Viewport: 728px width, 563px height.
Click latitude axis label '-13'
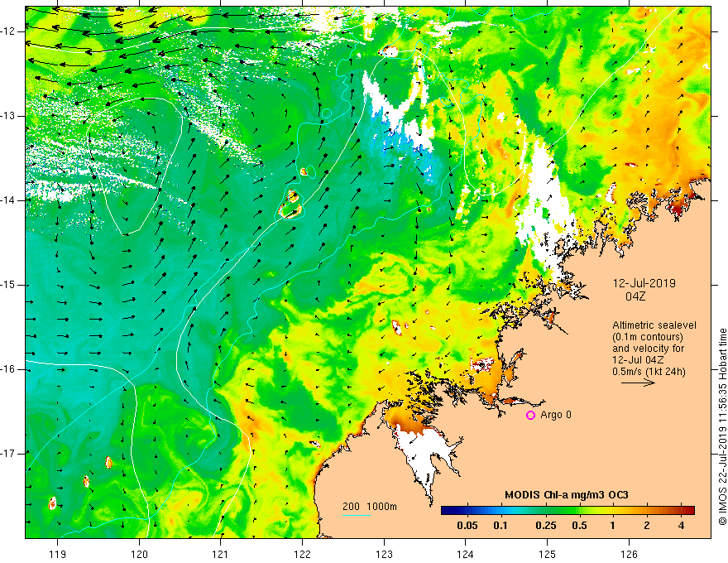[9, 116]
